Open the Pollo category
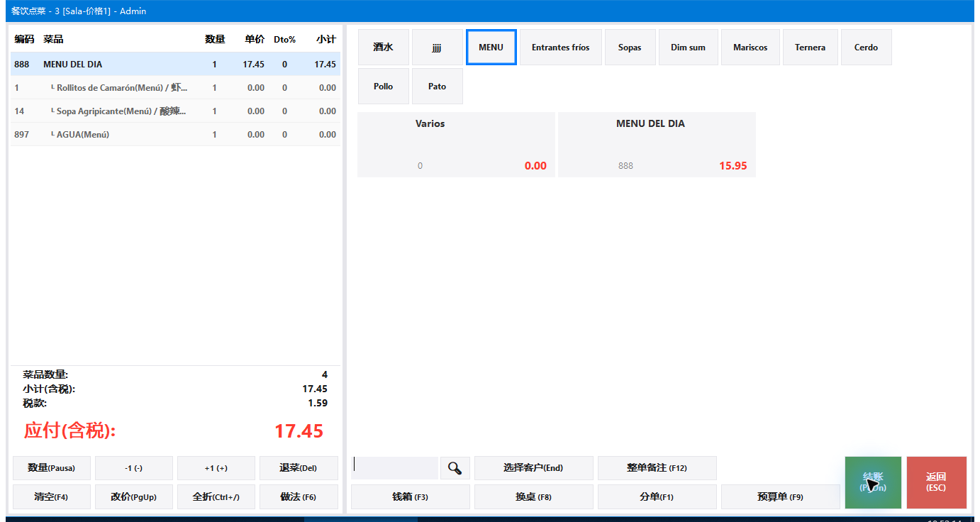The width and height of the screenshot is (980, 522). point(384,87)
